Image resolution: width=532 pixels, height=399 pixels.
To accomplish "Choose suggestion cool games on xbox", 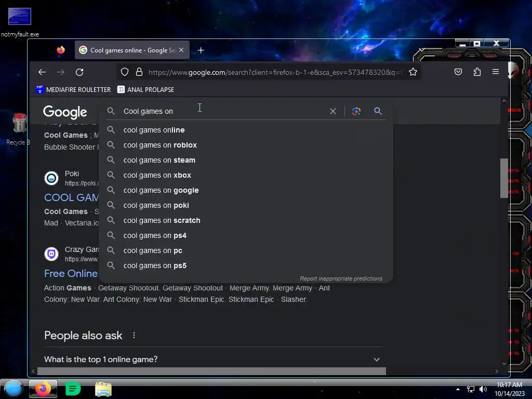I will coord(246,175).
